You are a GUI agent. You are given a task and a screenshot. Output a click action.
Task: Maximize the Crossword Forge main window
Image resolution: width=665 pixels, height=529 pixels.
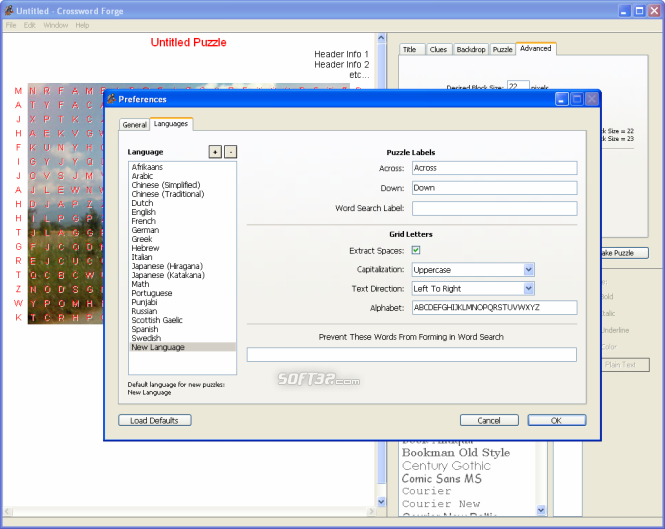click(639, 11)
